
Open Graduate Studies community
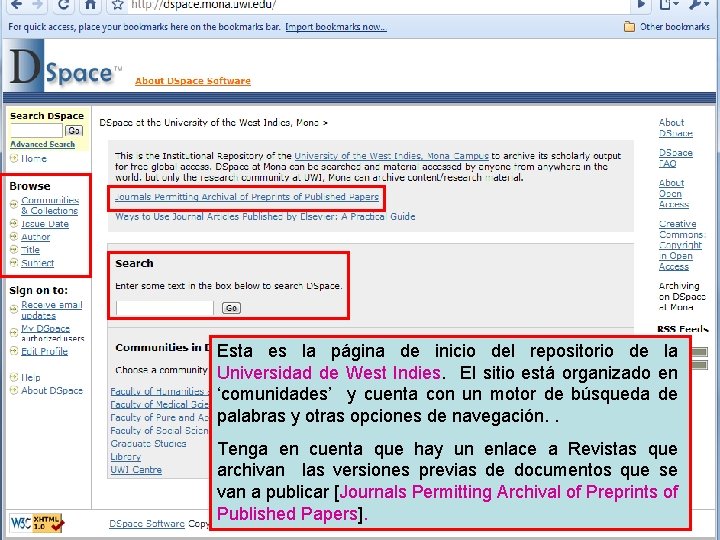pos(148,444)
